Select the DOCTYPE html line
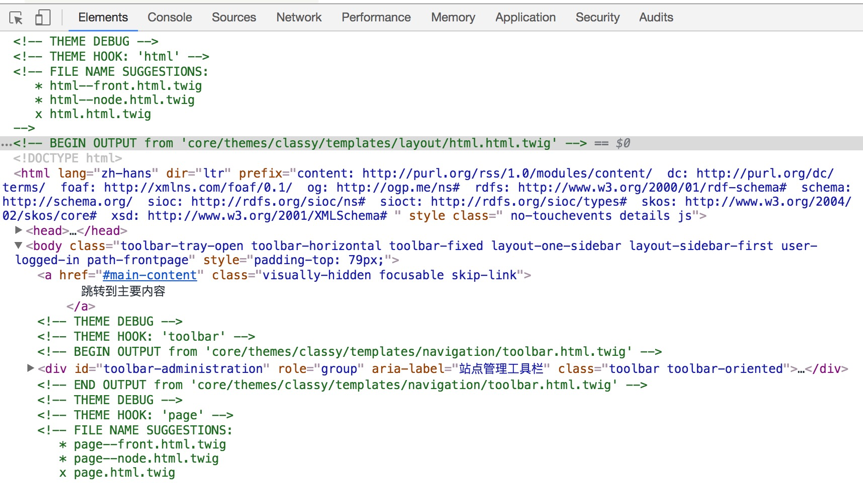The width and height of the screenshot is (863, 483). (x=68, y=158)
